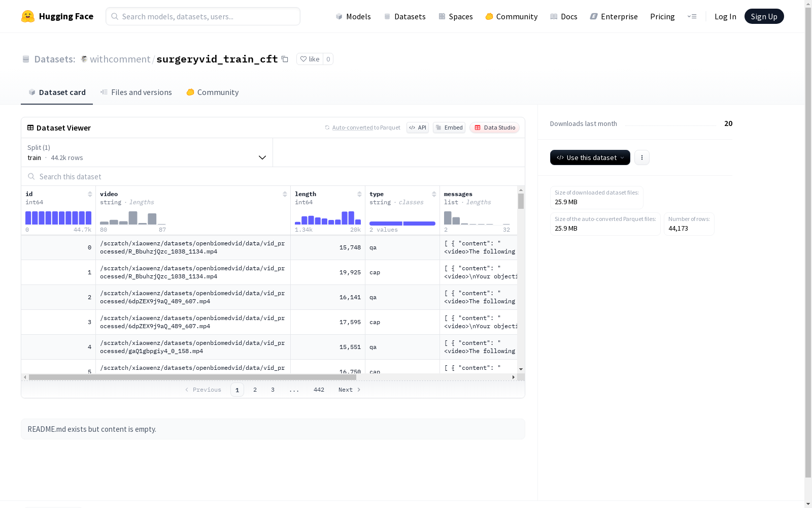
Task: Click the video lengths histogram
Action: click(x=133, y=218)
